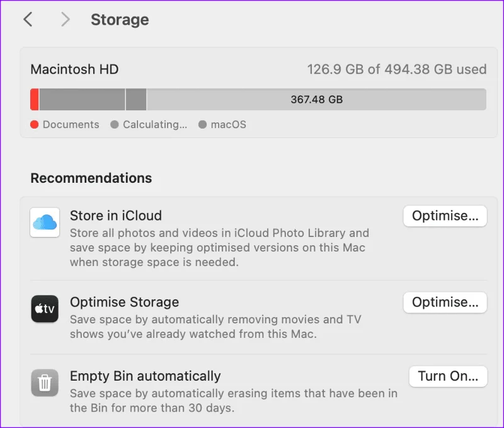504x428 pixels.
Task: Click the iCloud cloud icon
Action: [45, 223]
